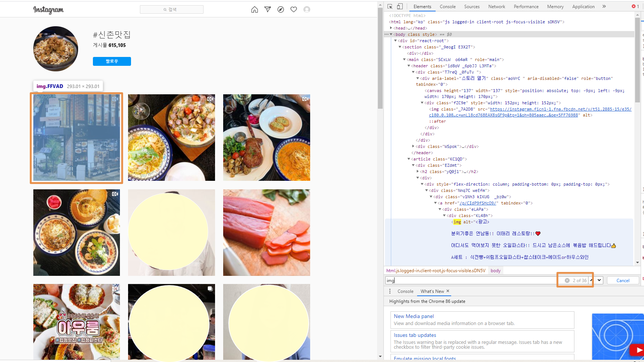Select the body breadcrumb
The width and height of the screenshot is (644, 362).
point(496,271)
